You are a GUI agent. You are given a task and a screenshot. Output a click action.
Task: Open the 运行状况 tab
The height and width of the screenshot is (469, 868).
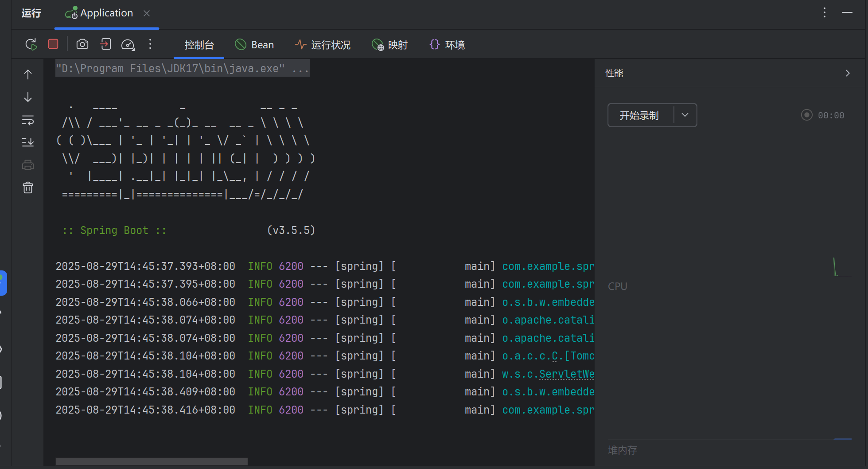(322, 45)
